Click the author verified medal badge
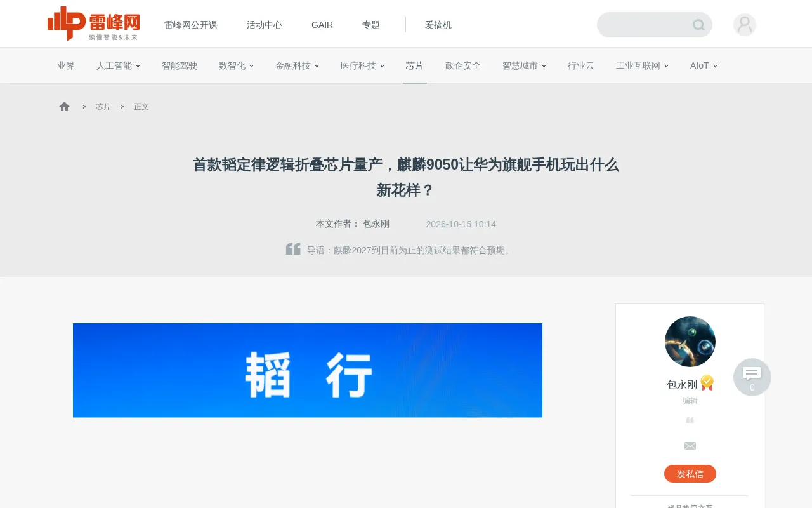 point(707,383)
